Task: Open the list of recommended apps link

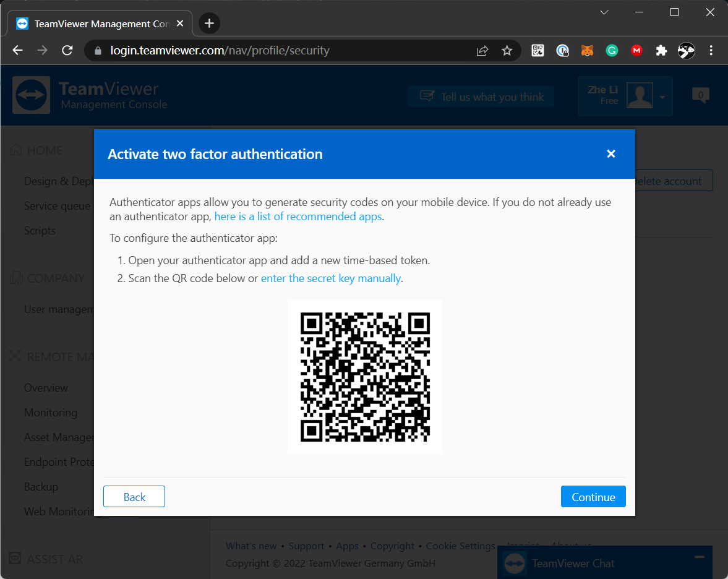Action: 298,216
